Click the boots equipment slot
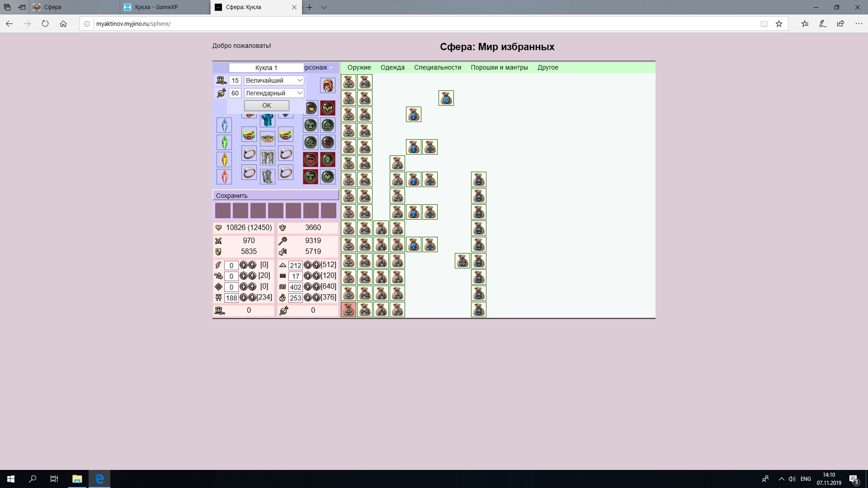The height and width of the screenshot is (488, 868). [x=268, y=176]
